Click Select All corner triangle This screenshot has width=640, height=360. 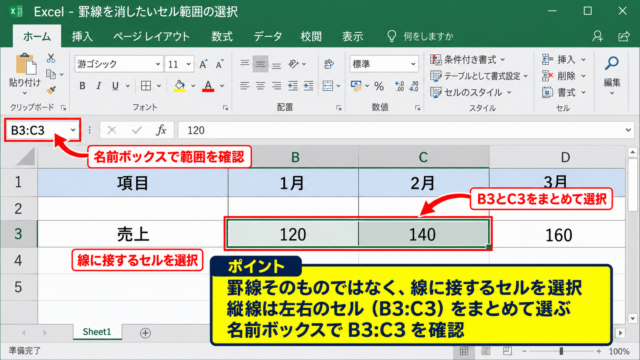[x=26, y=157]
